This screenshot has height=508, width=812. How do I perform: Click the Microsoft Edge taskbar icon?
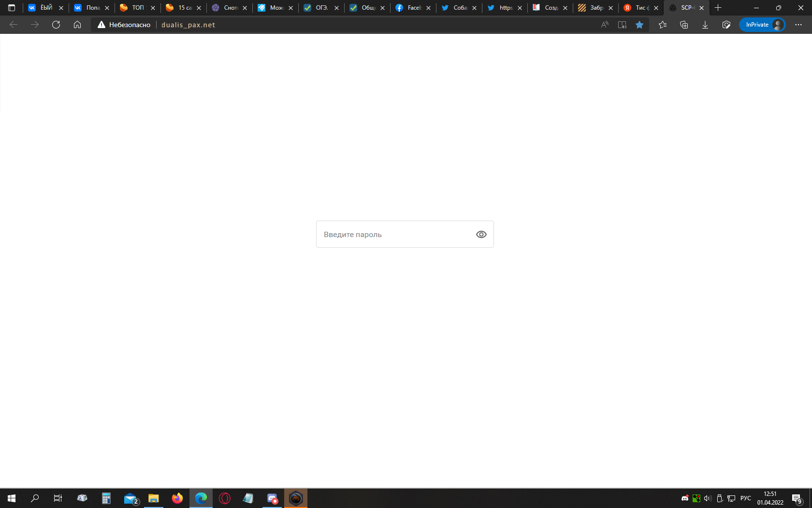coord(201,498)
